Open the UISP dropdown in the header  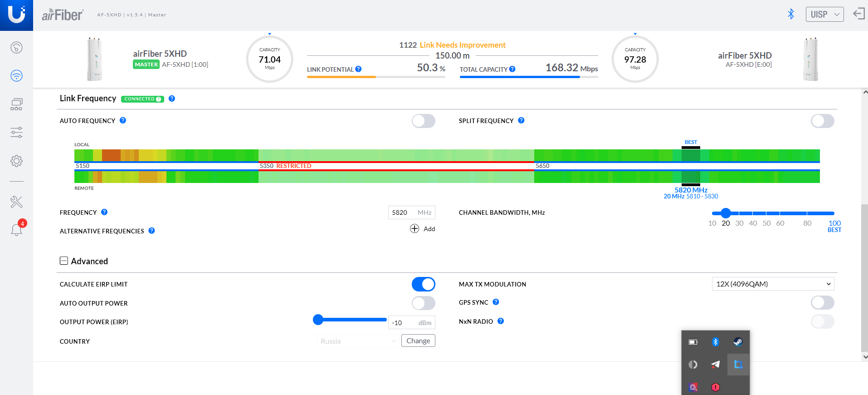824,14
